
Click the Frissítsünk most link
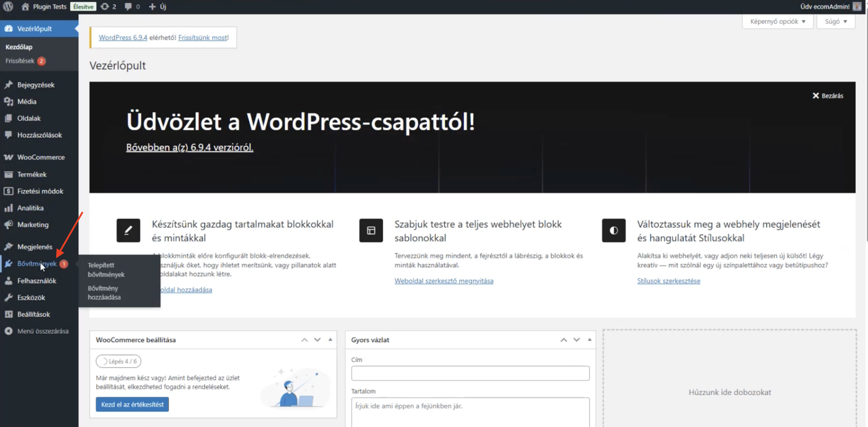[203, 38]
